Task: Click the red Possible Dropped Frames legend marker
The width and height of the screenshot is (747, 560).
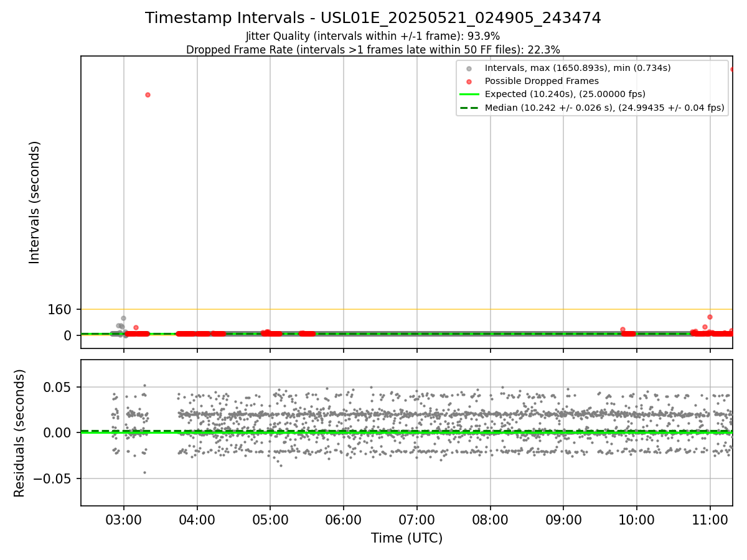Action: (469, 82)
